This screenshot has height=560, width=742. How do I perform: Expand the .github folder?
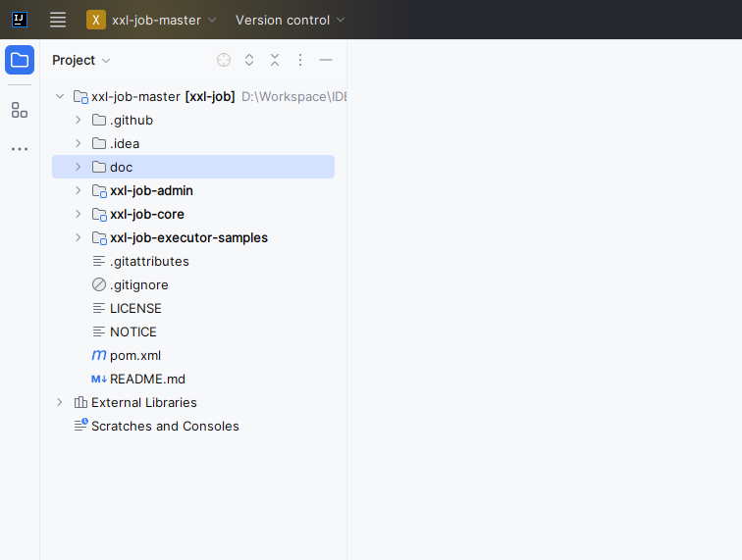tap(79, 120)
